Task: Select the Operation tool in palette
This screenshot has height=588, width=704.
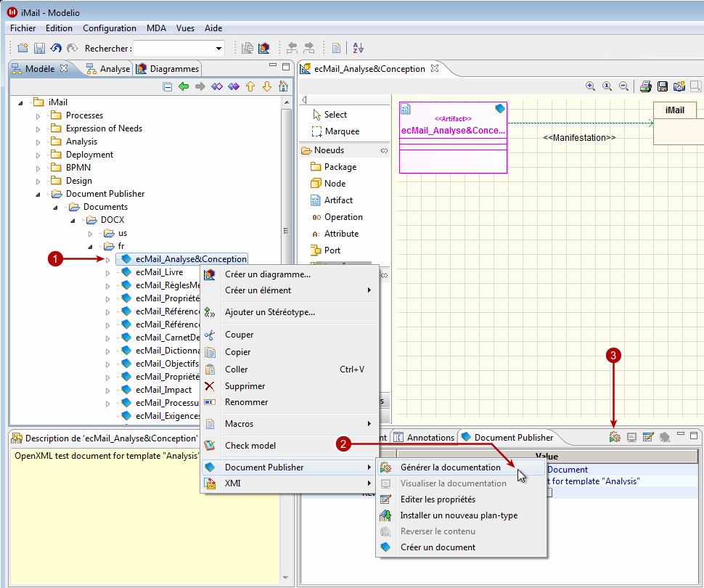Action: coord(337,217)
